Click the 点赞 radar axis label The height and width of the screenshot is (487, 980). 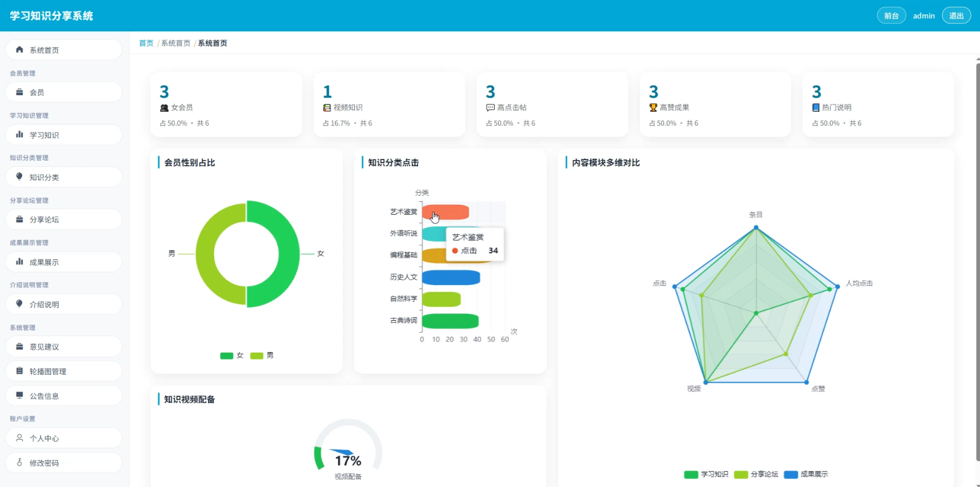pos(819,389)
